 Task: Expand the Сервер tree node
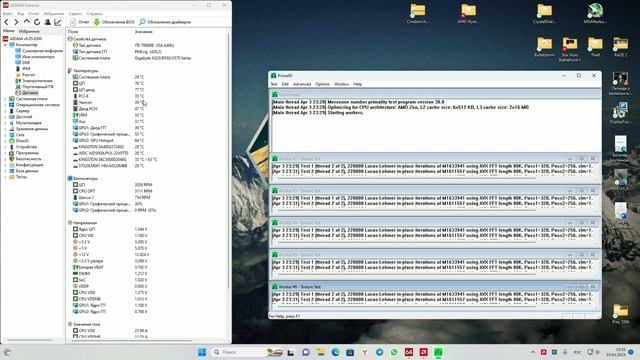tap(5, 111)
